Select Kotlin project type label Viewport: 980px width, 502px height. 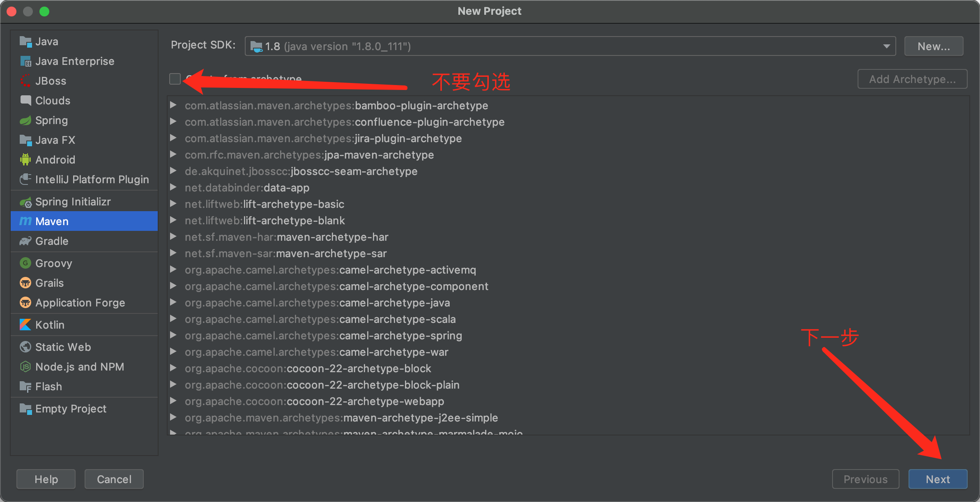(x=50, y=325)
